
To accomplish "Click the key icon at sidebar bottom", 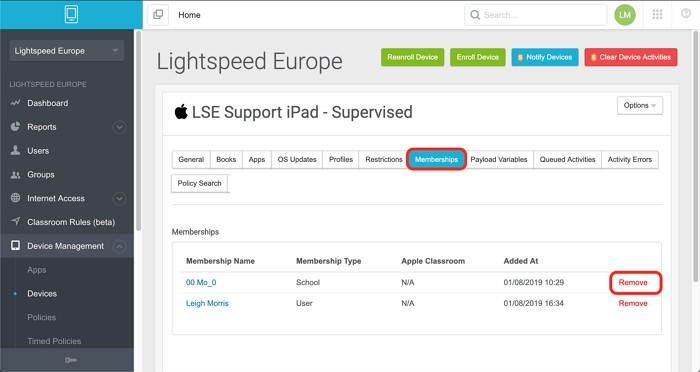I will pyautogui.click(x=71, y=360).
